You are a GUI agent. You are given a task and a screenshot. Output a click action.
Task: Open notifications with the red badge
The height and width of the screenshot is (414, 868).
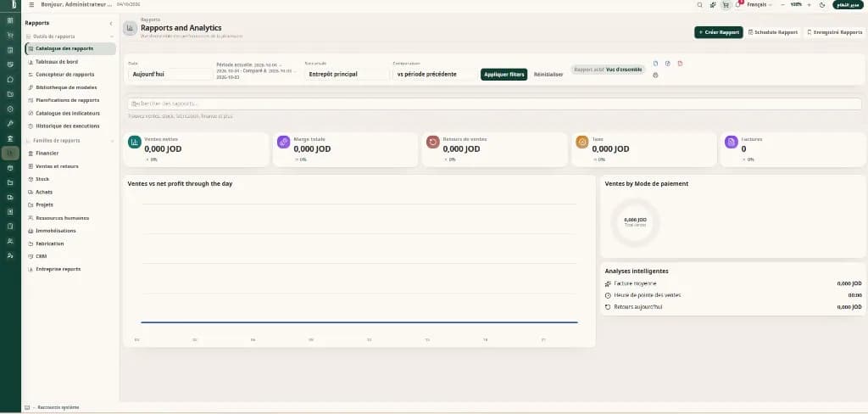pos(738,4)
